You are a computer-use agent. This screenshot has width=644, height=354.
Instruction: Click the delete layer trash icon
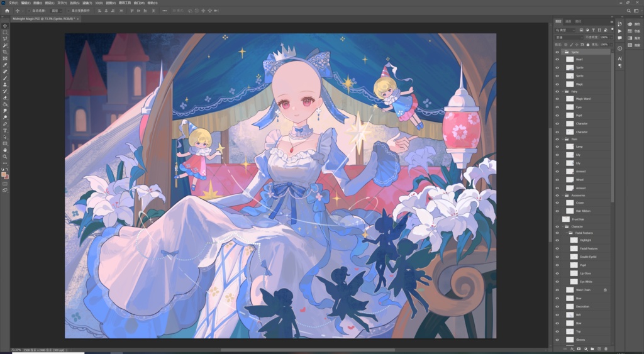click(x=606, y=349)
